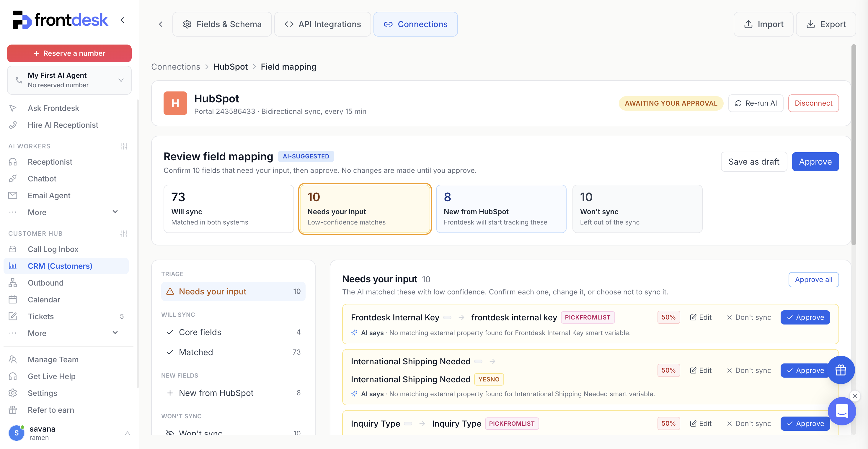Click the Settings gear icon
868x449 pixels.
point(13,393)
